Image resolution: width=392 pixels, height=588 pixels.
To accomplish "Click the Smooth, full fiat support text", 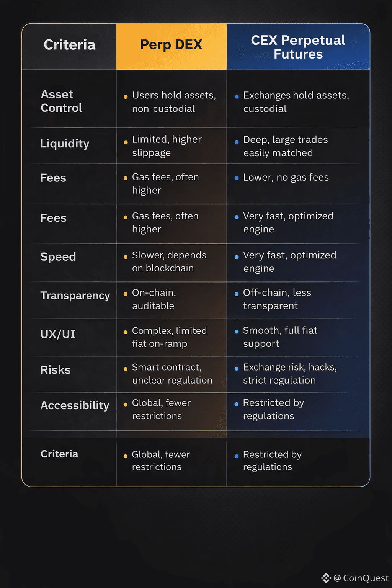I will click(280, 337).
